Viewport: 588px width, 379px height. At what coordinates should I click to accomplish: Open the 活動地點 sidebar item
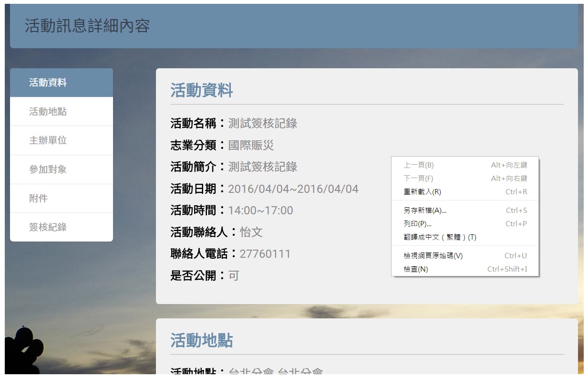(x=62, y=112)
